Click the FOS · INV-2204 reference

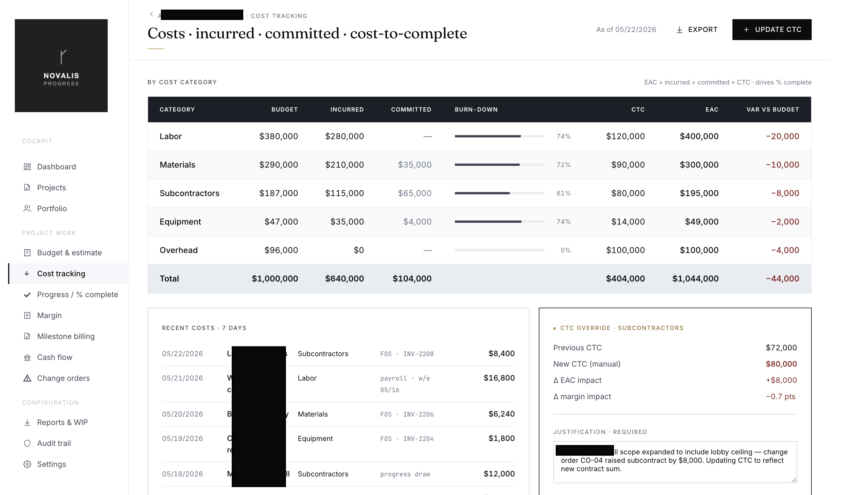407,439
